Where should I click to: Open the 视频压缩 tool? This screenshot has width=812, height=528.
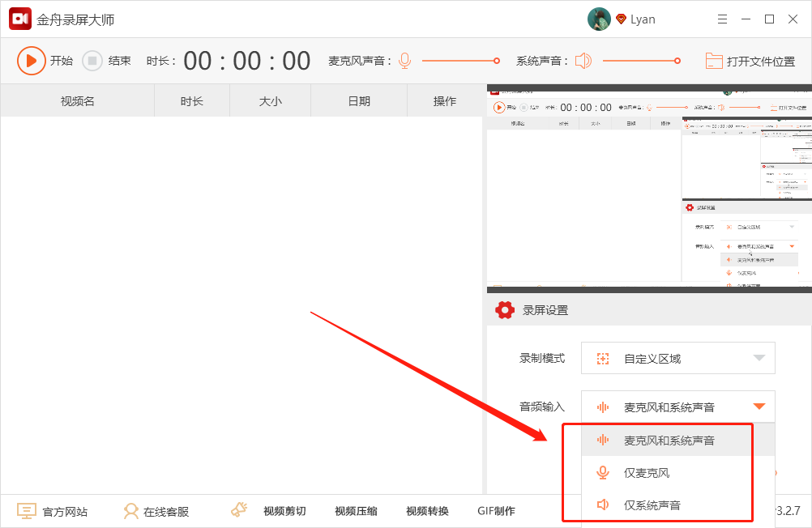[x=357, y=512]
